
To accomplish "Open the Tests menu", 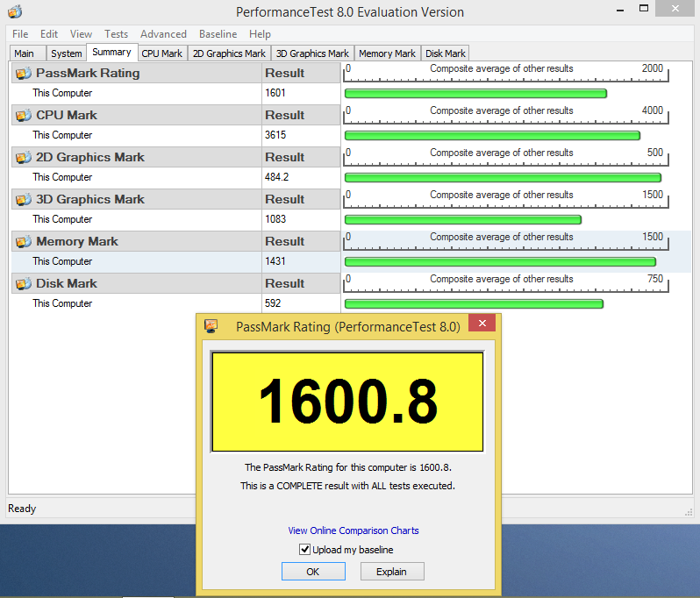I will click(116, 34).
